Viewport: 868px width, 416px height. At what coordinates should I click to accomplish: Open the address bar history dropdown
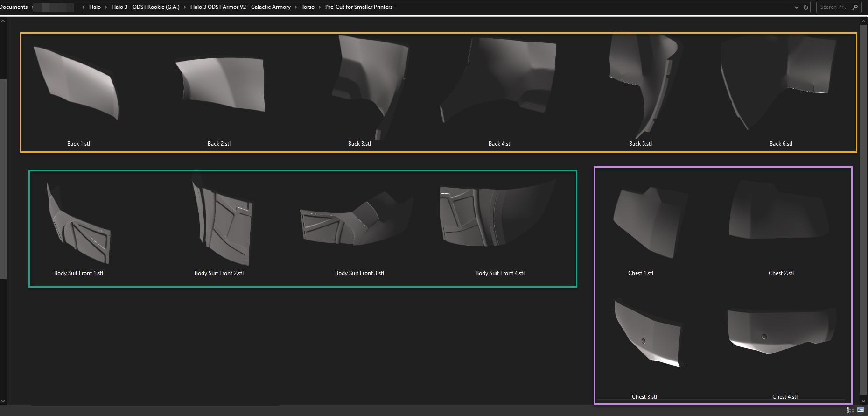(797, 7)
